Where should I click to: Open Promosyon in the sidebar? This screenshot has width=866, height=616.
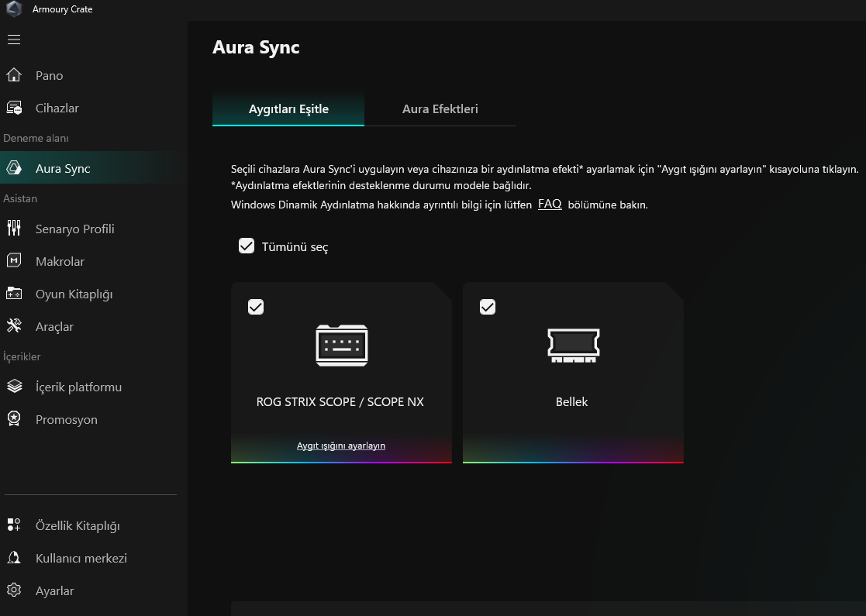(94, 419)
